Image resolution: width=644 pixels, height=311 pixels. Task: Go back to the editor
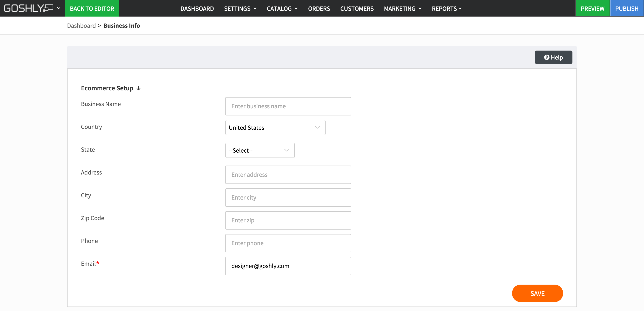click(x=92, y=9)
